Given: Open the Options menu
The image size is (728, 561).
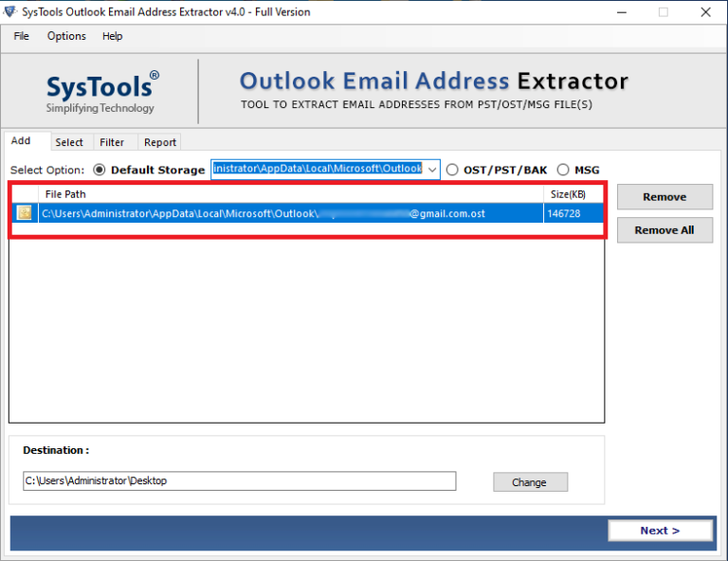Looking at the screenshot, I should coord(66,36).
